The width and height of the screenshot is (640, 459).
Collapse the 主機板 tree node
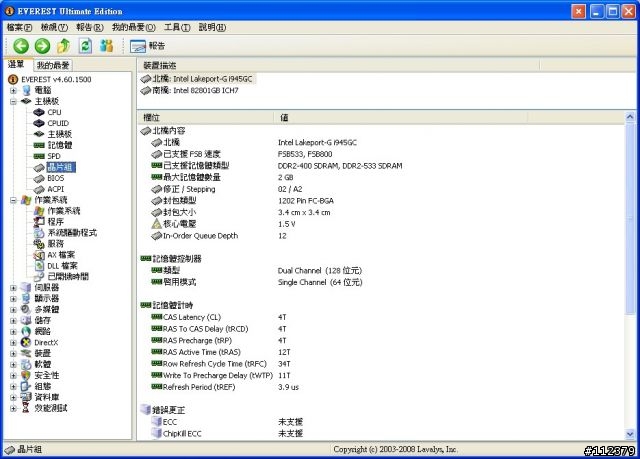click(x=13, y=101)
